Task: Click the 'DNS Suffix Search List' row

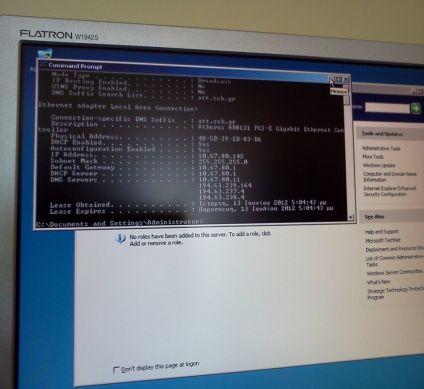Action: point(144,95)
